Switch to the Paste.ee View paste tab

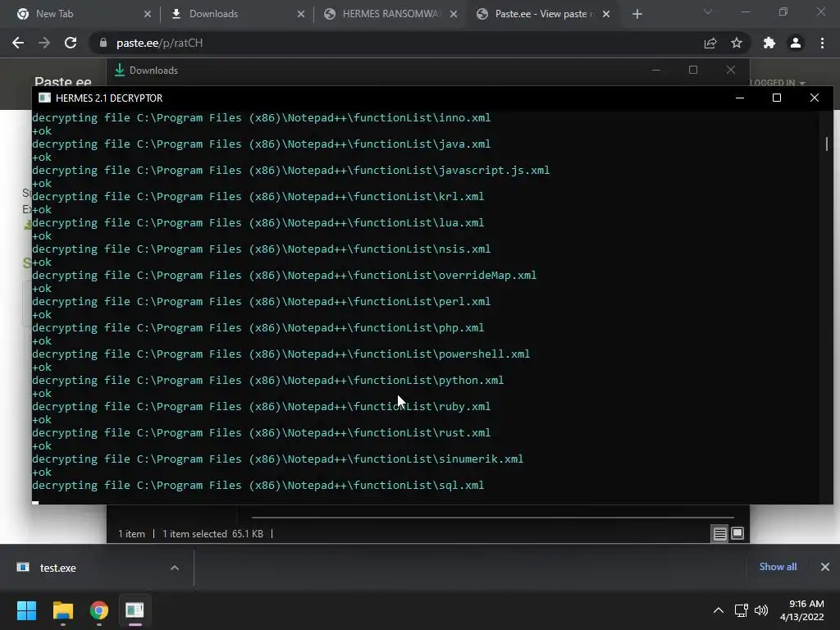(x=543, y=14)
